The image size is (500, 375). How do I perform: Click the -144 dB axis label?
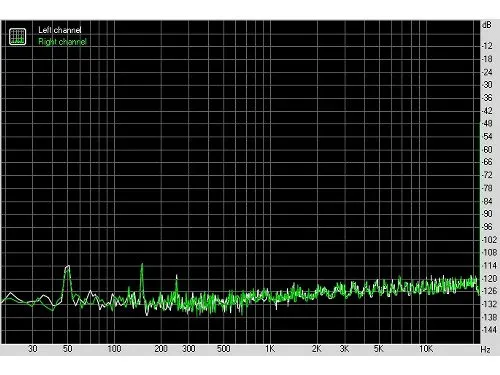pyautogui.click(x=489, y=330)
